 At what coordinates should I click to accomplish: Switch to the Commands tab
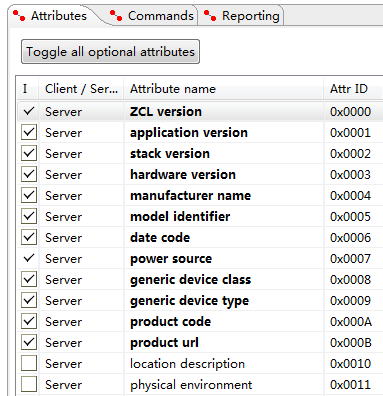(x=153, y=16)
